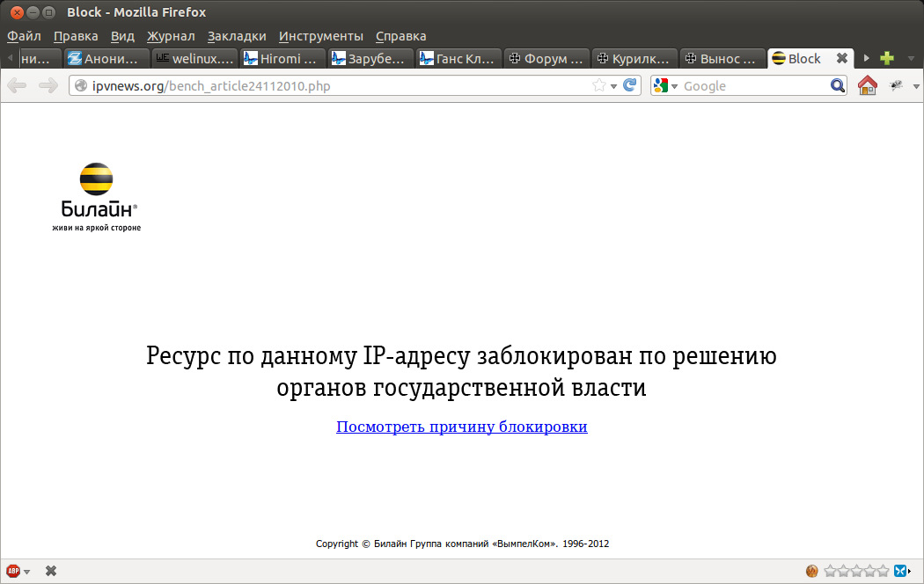Click the Adblock Plus icon in status bar

click(x=13, y=571)
